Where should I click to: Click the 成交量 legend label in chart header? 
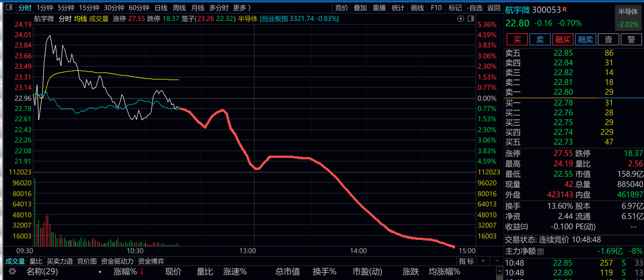tap(99, 18)
